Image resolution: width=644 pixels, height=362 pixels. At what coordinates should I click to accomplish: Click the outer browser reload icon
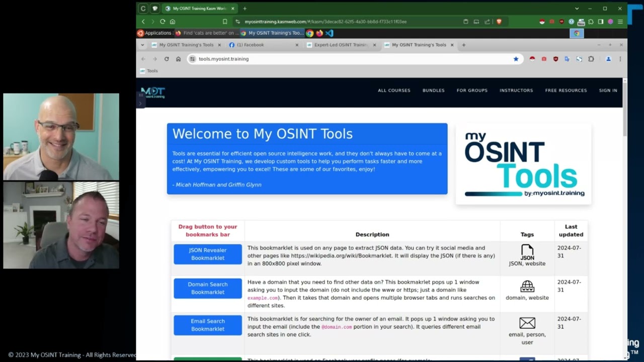pos(163,22)
